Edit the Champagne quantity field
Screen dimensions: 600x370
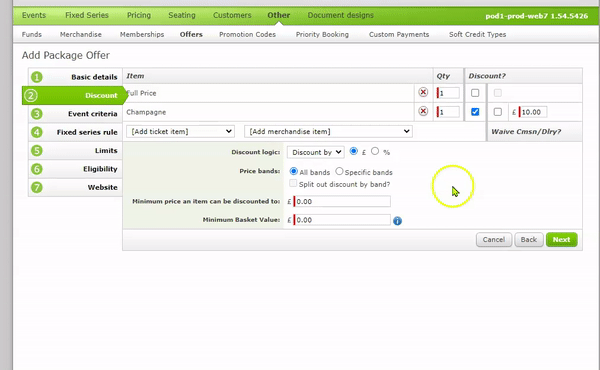(x=448, y=112)
